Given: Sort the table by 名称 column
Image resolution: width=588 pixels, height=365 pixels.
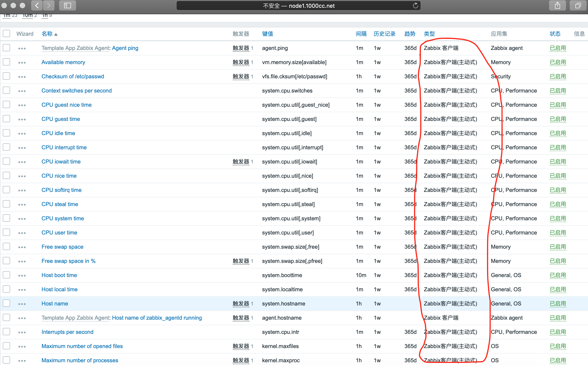Looking at the screenshot, I should (47, 34).
